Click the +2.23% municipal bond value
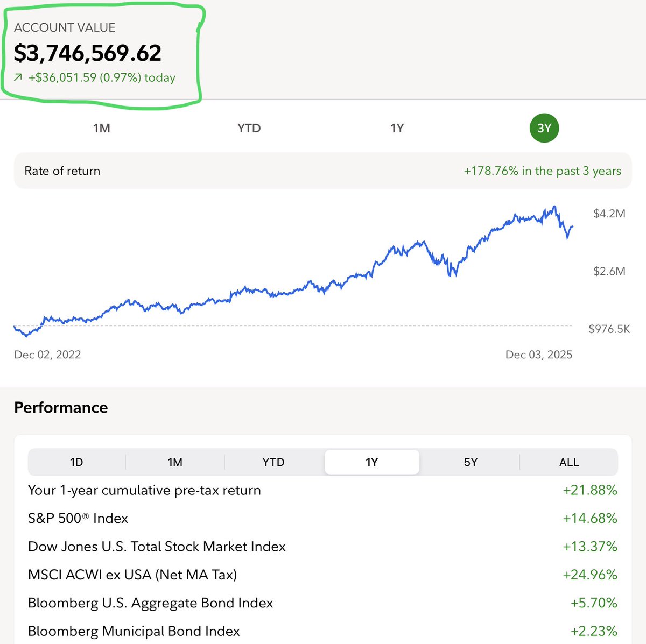Viewport: 646px width, 644px height. pyautogui.click(x=594, y=631)
